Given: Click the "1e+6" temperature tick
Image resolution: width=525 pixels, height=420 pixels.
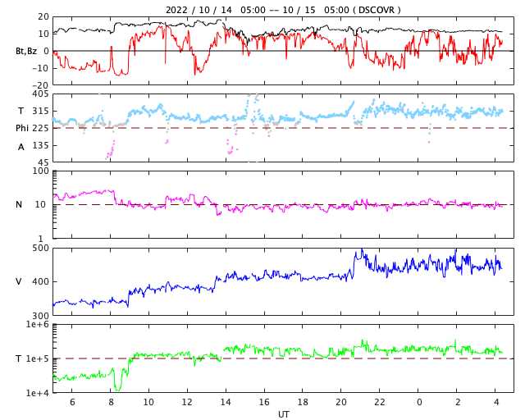Looking at the screenshot, I should [38, 325].
